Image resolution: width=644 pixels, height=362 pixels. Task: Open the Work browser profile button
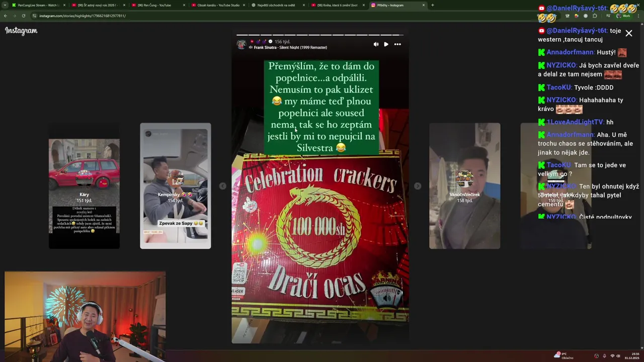[623, 16]
